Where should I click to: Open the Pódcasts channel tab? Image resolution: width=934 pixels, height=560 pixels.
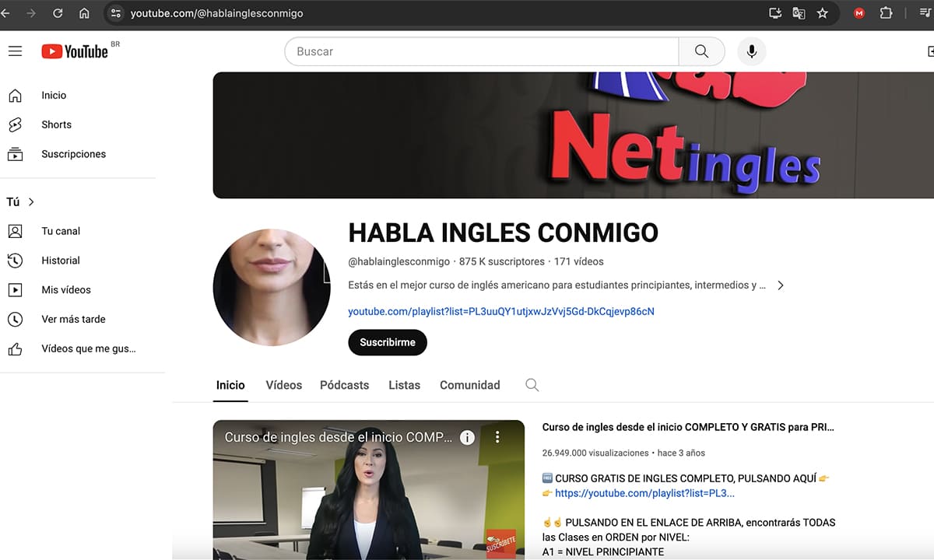[x=345, y=385]
